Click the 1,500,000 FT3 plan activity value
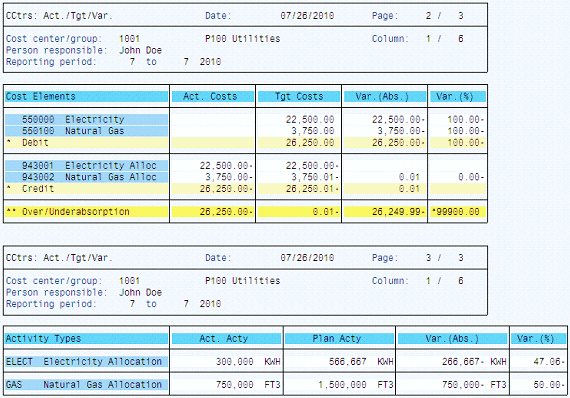This screenshot has height=398, width=570. pos(356,385)
